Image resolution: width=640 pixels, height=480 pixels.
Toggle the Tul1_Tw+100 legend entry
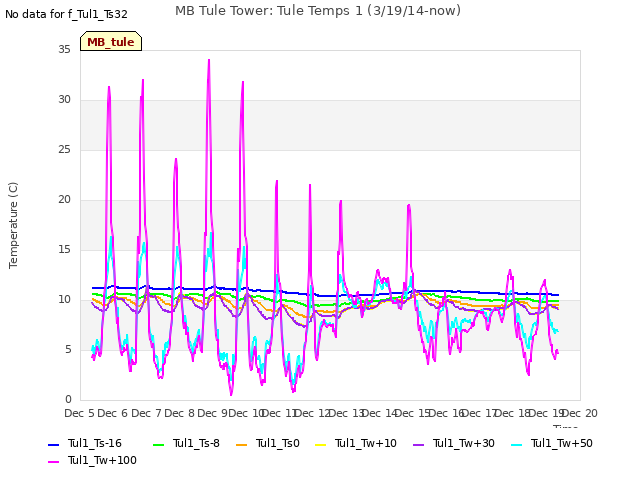point(92,460)
